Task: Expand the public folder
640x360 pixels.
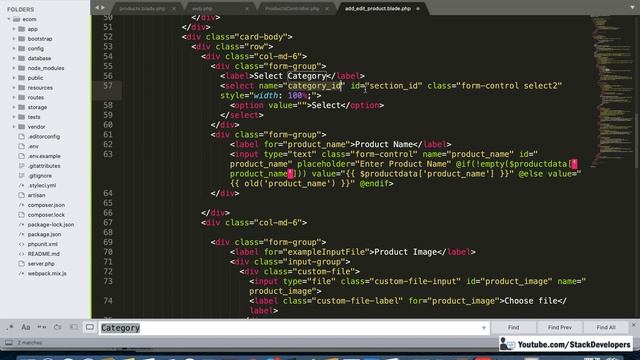Action: 14,78
